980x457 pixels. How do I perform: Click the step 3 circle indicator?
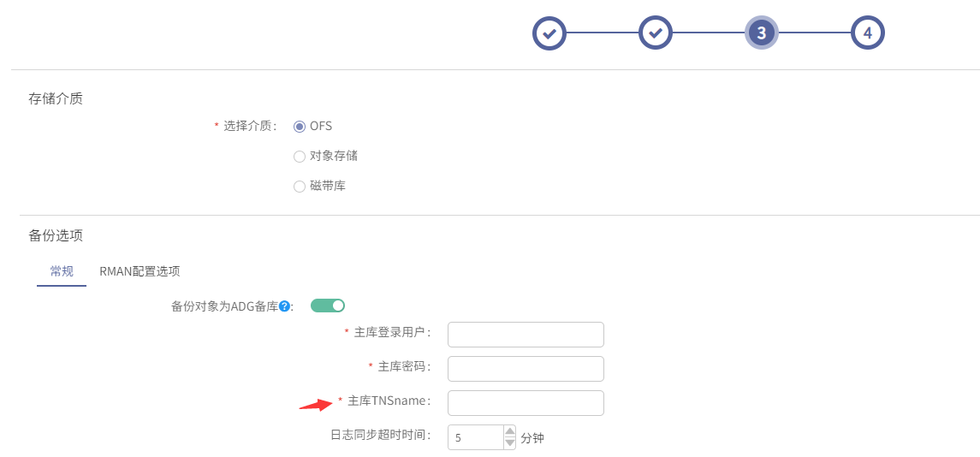[x=761, y=33]
